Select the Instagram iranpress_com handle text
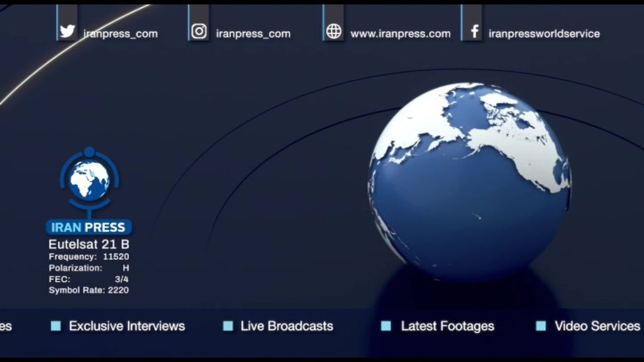 coord(253,34)
